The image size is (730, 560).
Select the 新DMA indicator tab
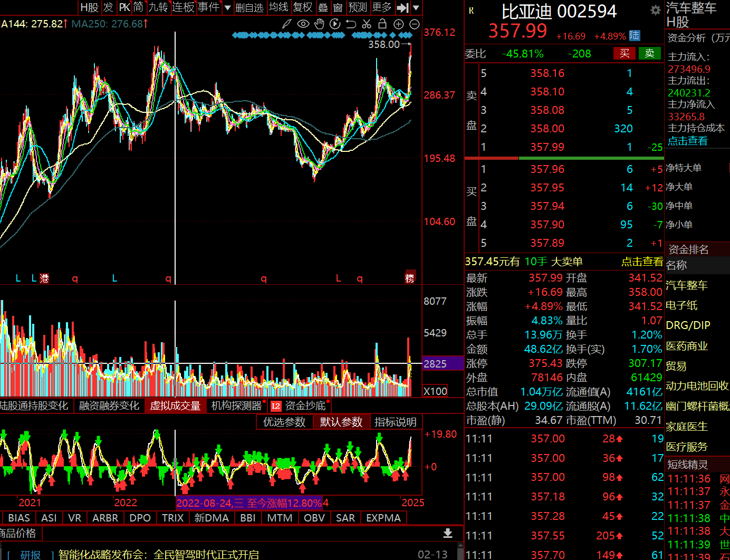[212, 518]
